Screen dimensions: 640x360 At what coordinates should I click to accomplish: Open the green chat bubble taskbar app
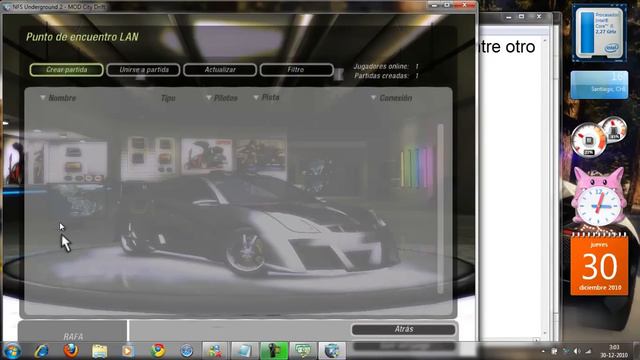pyautogui.click(x=302, y=351)
